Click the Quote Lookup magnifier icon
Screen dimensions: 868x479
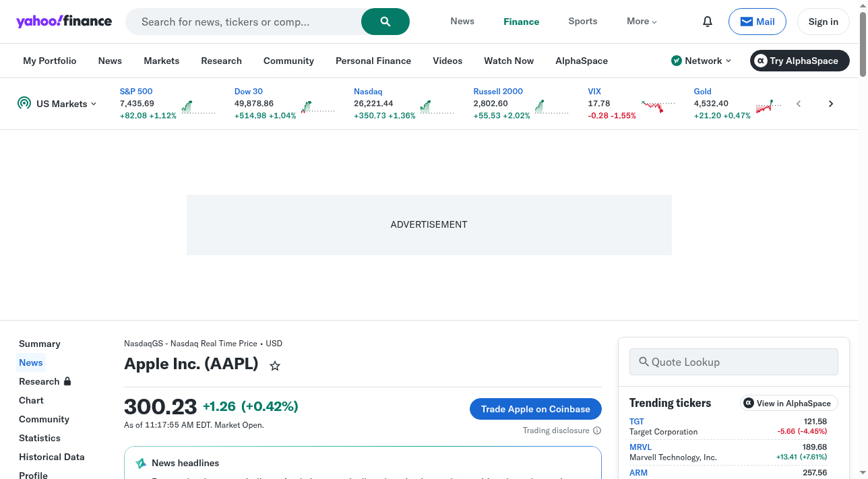(644, 362)
